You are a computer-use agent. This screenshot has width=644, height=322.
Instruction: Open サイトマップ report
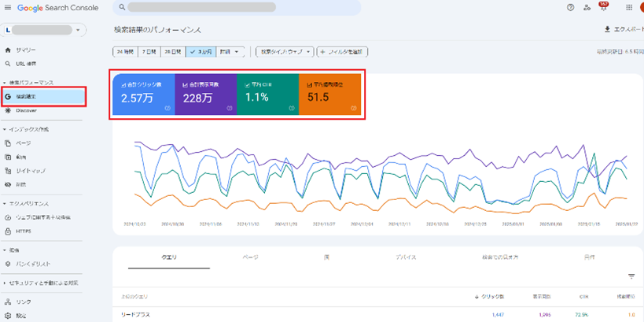tap(24, 170)
